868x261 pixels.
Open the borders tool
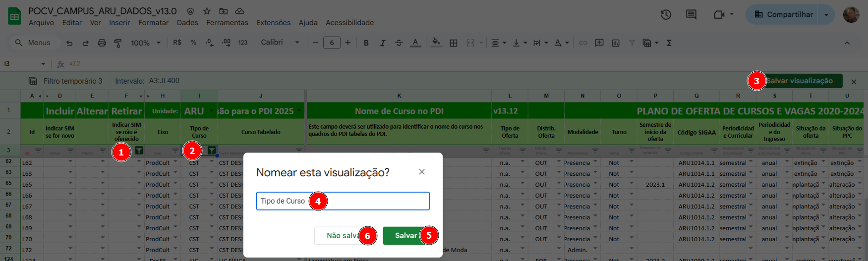[453, 43]
